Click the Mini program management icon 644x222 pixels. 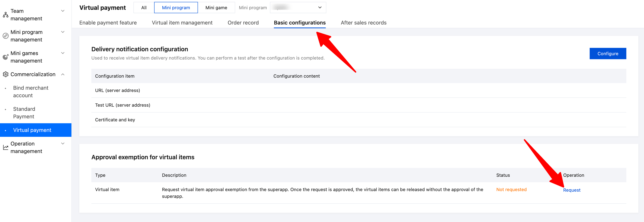5,36
